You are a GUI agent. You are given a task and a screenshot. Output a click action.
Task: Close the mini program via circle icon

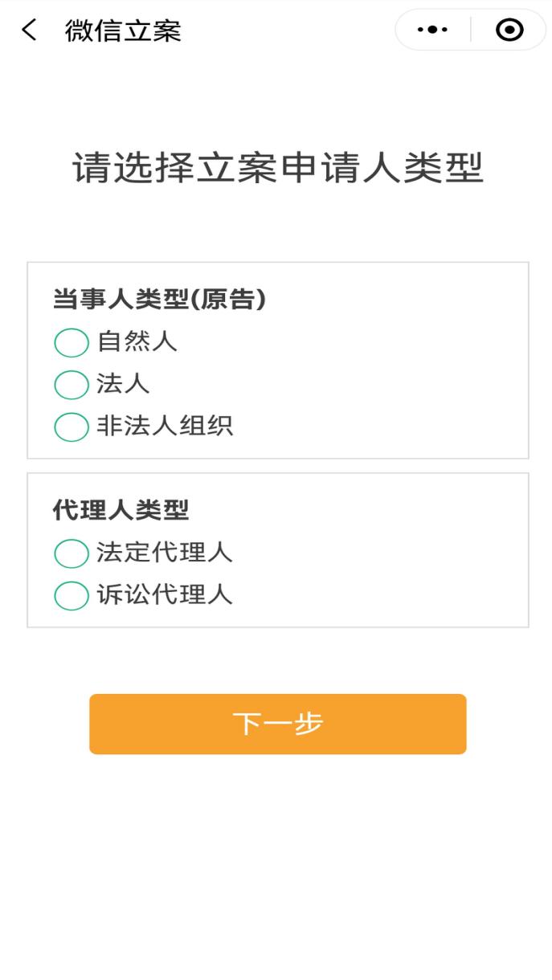(x=509, y=31)
